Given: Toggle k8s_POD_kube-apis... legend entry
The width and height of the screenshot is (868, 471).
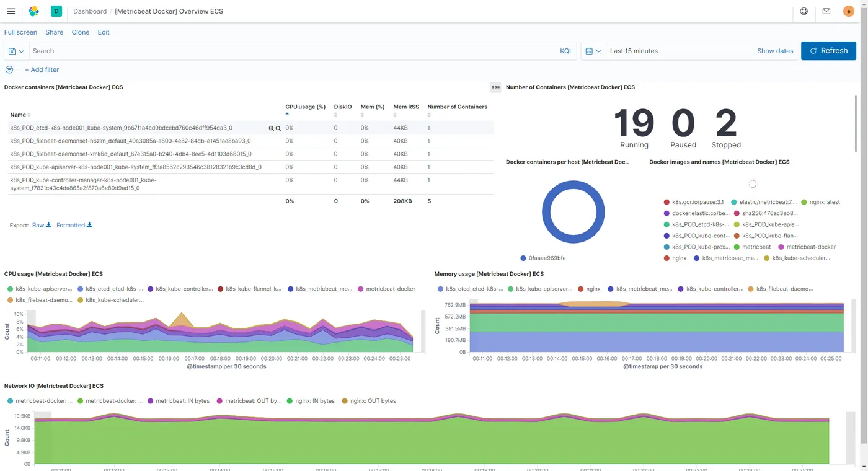Looking at the screenshot, I should pos(766,224).
